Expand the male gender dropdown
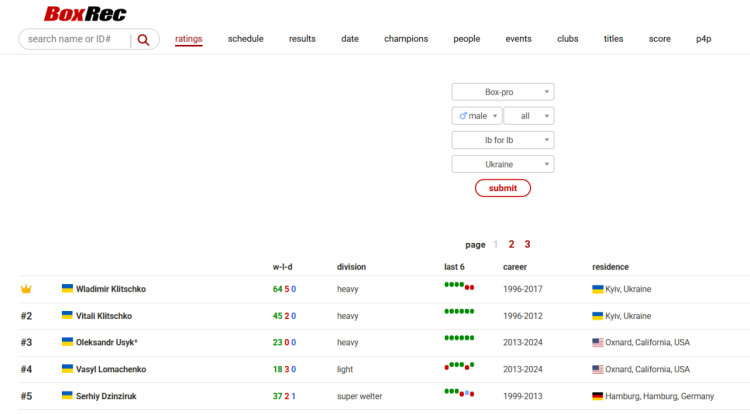The width and height of the screenshot is (750, 414). 476,116
